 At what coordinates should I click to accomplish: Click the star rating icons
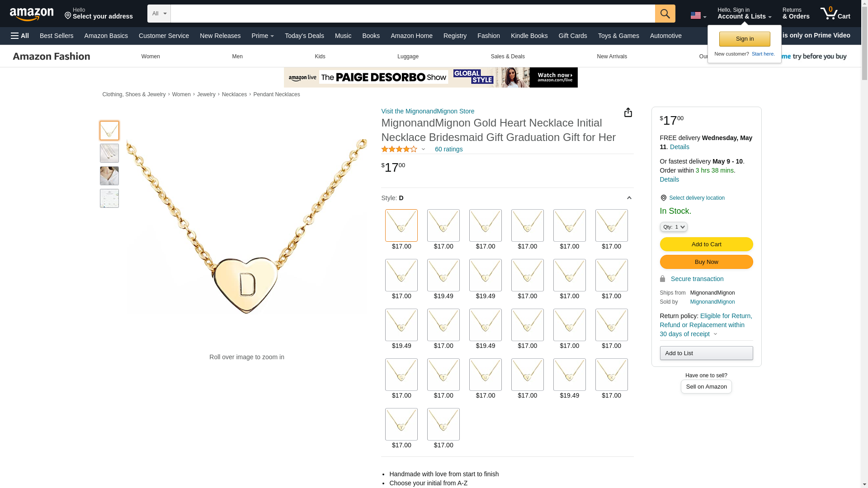click(x=399, y=149)
